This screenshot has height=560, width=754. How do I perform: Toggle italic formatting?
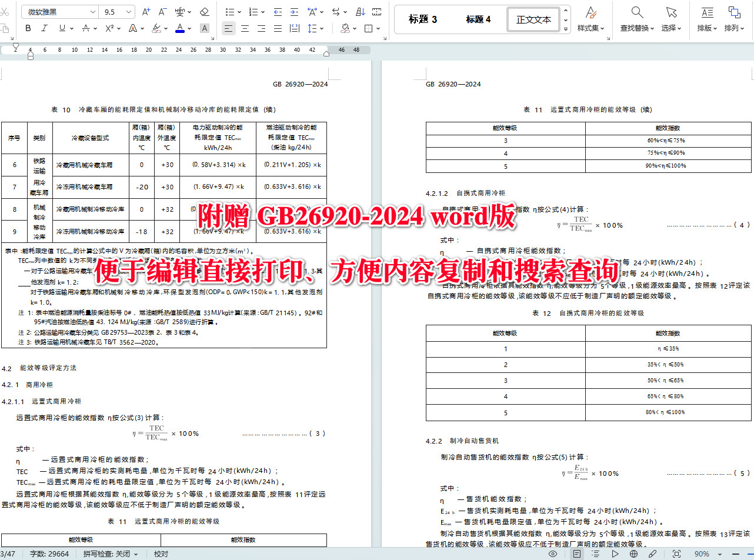click(43, 28)
